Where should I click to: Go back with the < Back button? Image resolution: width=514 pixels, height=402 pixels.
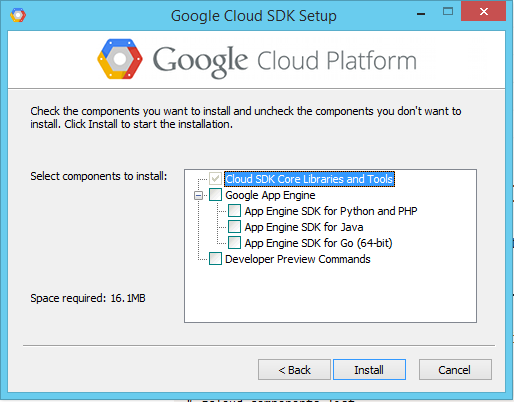[x=294, y=369]
